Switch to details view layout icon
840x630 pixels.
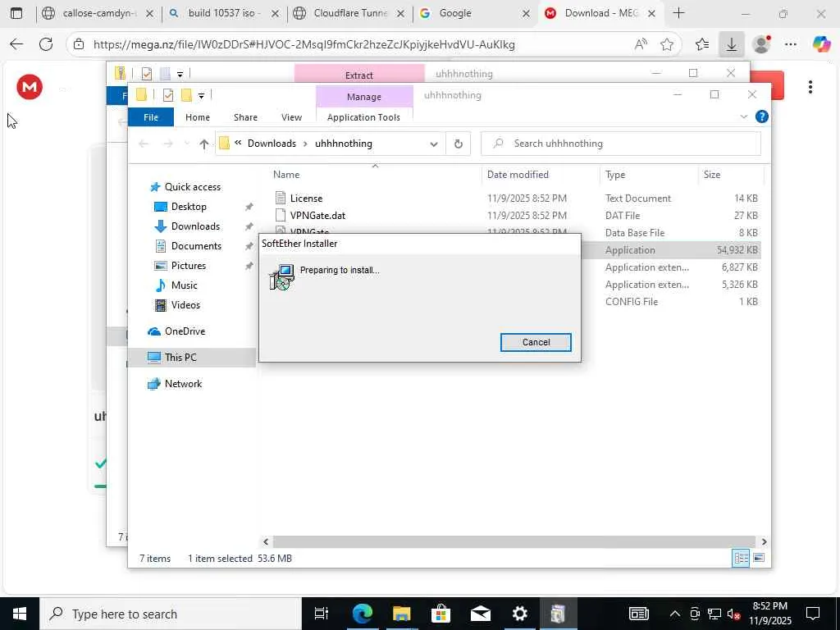tap(741, 558)
